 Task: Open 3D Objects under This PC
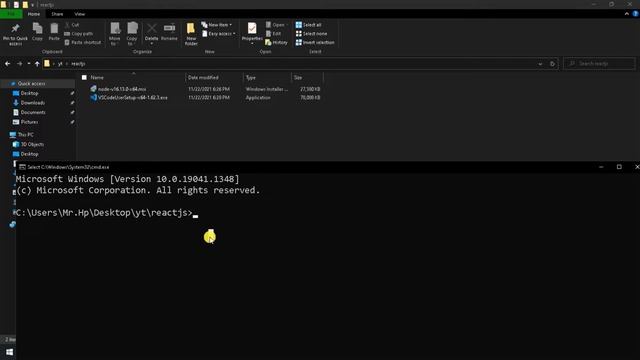point(32,144)
